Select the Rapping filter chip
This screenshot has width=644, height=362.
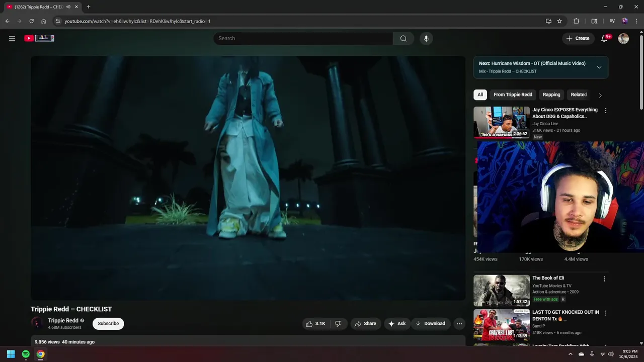click(551, 95)
